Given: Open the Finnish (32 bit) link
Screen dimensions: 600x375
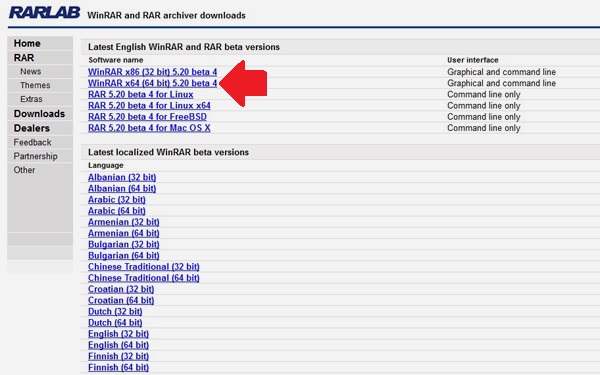Looking at the screenshot, I should click(x=118, y=356).
